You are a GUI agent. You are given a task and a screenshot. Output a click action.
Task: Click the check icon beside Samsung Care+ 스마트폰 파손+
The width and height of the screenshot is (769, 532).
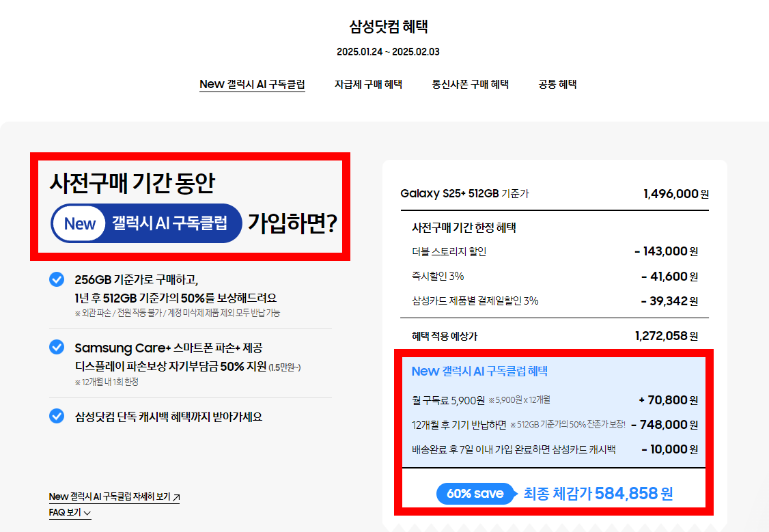click(57, 347)
